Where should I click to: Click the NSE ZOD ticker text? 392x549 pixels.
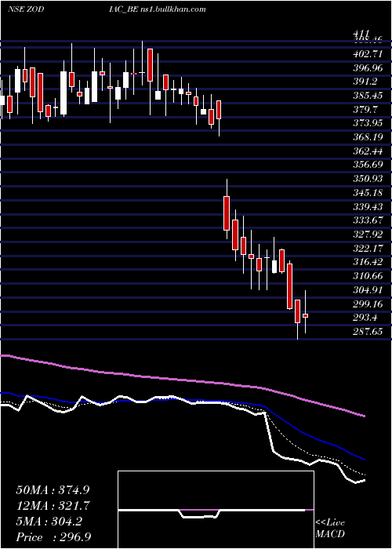click(26, 9)
